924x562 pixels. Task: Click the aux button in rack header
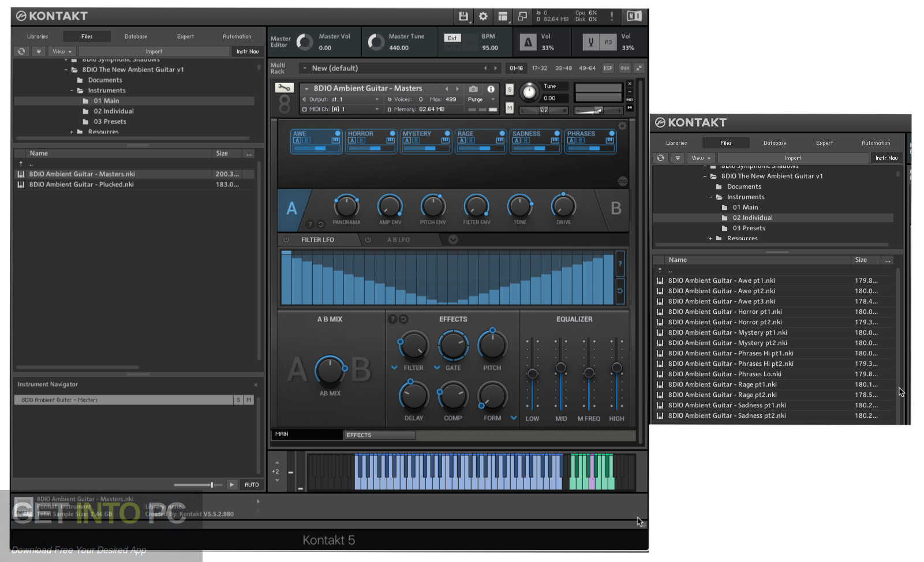tap(624, 68)
